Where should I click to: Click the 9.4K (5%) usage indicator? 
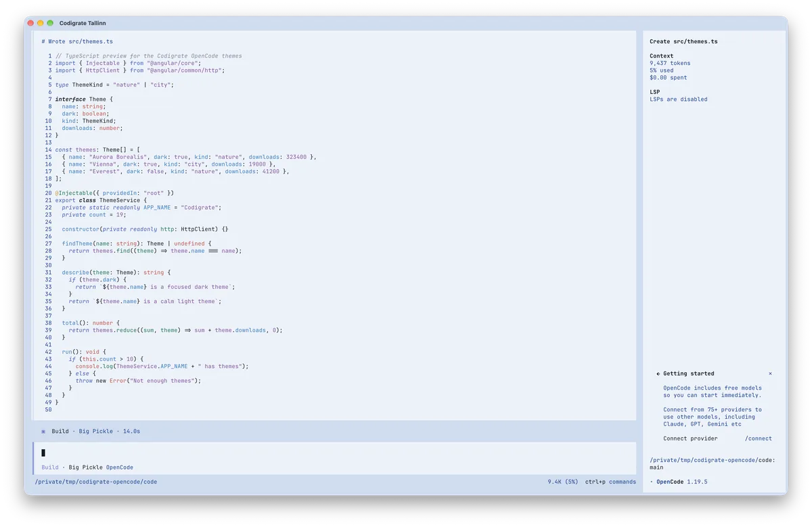pos(563,482)
